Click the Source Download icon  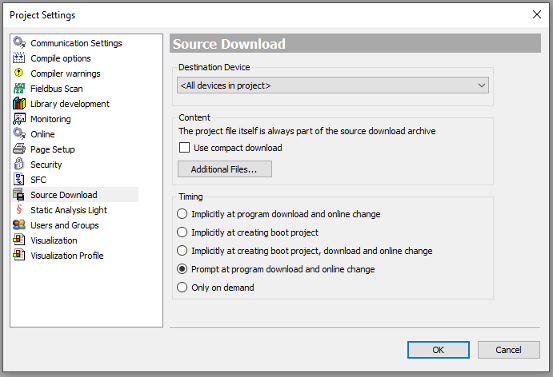[19, 194]
